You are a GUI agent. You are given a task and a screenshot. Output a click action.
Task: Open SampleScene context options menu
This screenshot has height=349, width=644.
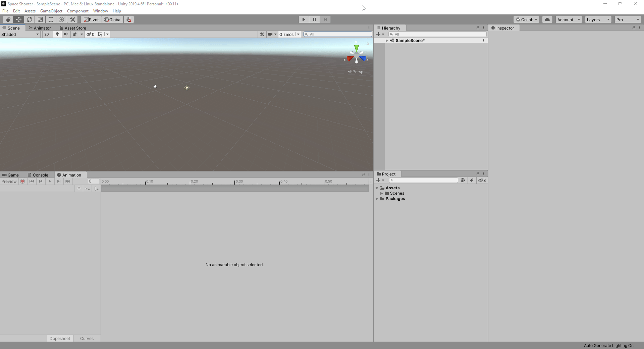tap(484, 41)
